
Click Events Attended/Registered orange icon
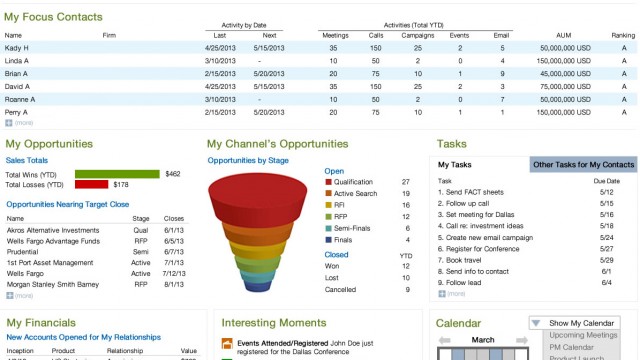pyautogui.click(x=227, y=344)
